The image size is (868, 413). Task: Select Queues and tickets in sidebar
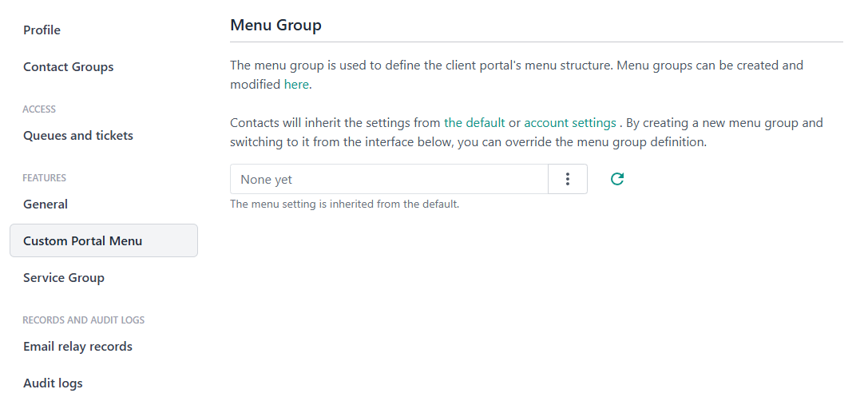click(78, 136)
